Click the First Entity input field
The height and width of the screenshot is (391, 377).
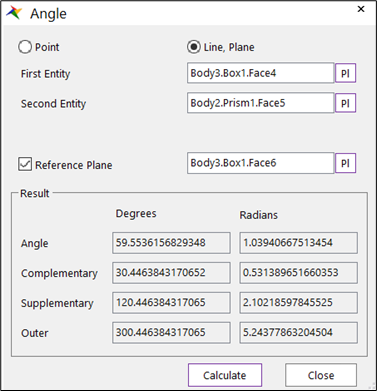point(260,73)
